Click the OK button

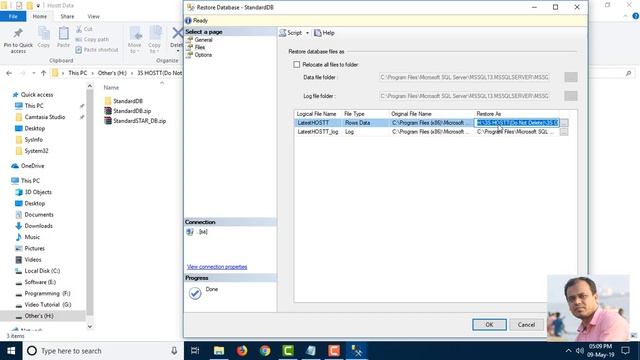489,325
